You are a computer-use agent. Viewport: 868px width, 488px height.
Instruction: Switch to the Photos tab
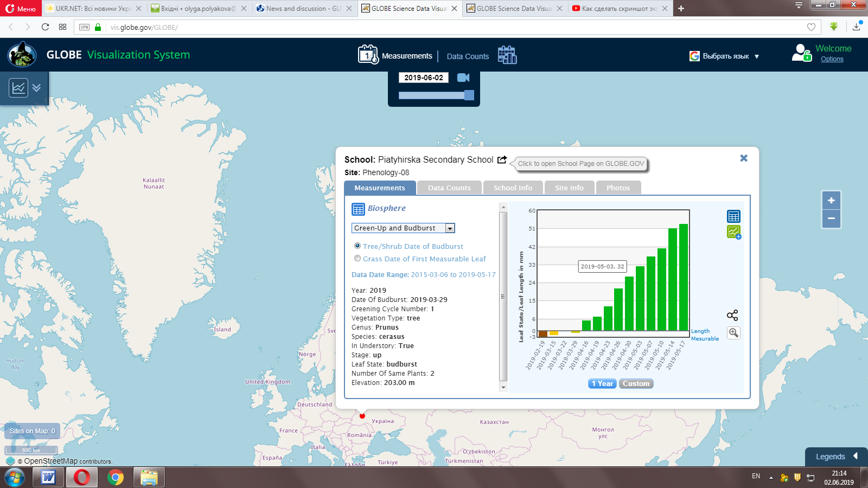(x=618, y=188)
